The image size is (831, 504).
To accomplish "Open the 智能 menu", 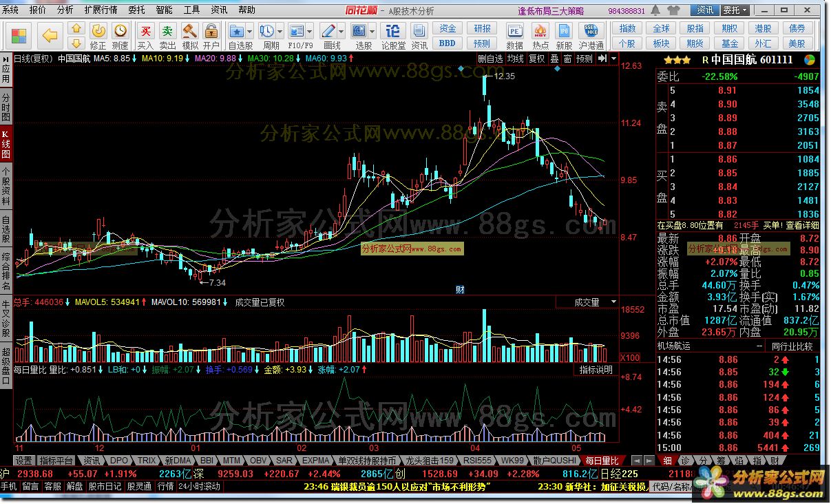I will (165, 10).
